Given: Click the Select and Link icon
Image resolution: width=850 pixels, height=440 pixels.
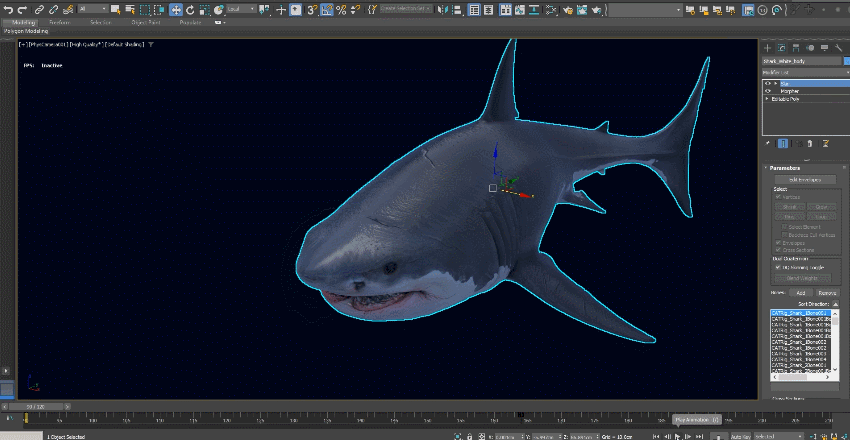Looking at the screenshot, I should pyautogui.click(x=38, y=9).
